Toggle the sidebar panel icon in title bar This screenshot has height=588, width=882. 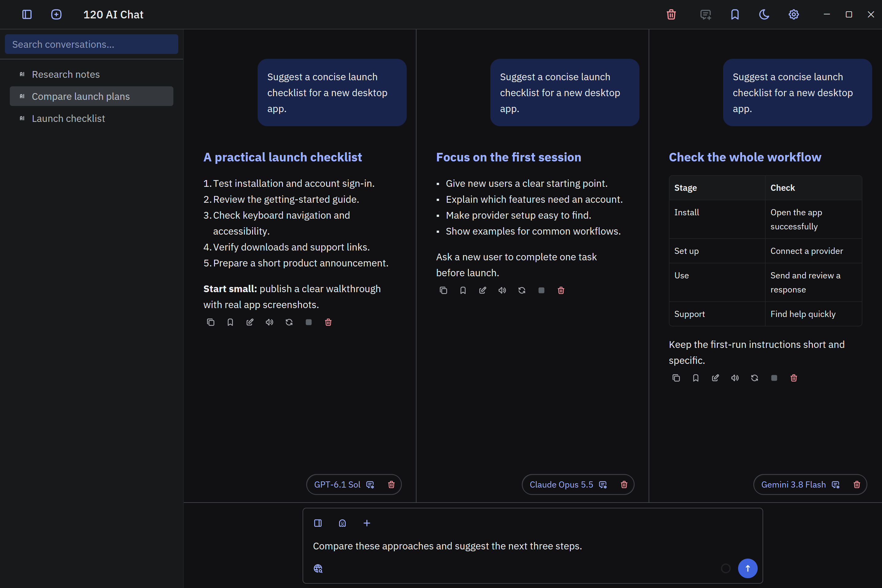tap(27, 15)
